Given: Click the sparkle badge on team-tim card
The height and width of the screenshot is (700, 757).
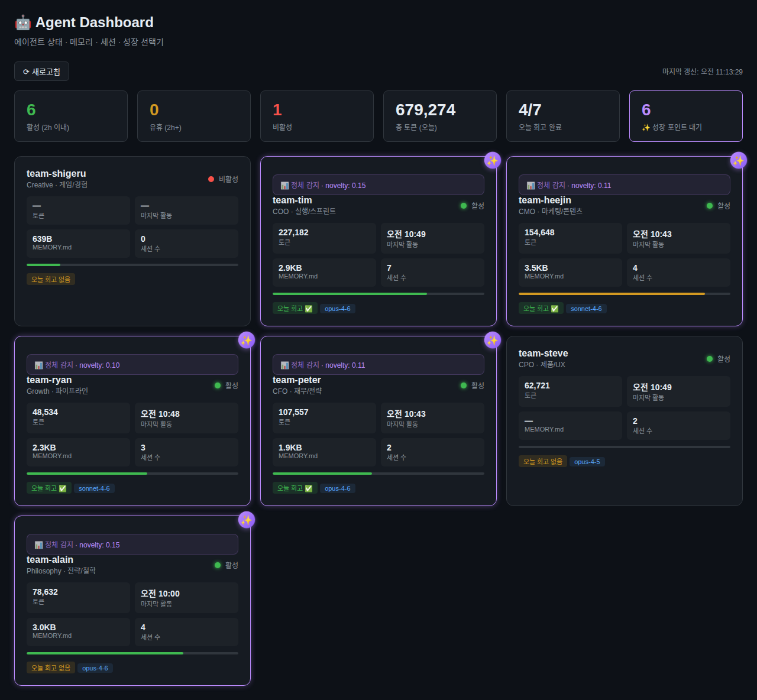Looking at the screenshot, I should 492,160.
